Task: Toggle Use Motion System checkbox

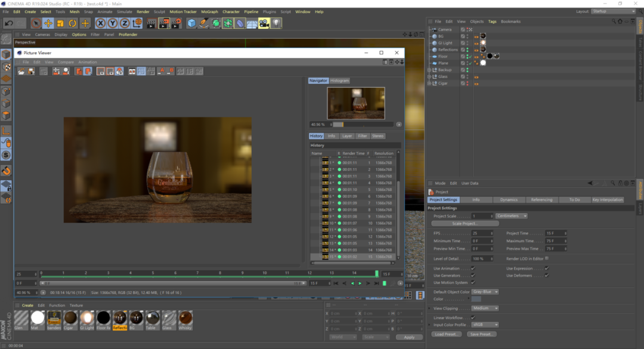Action: click(x=473, y=282)
